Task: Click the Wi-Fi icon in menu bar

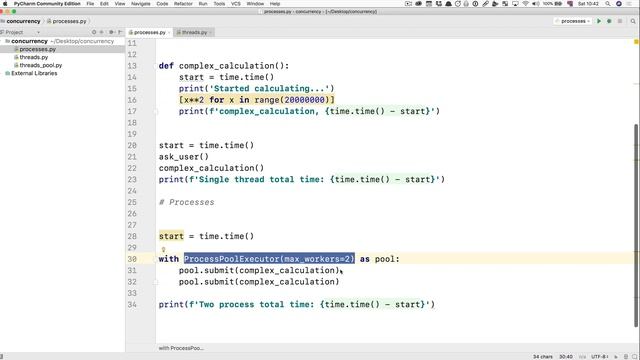Action: tap(526, 4)
